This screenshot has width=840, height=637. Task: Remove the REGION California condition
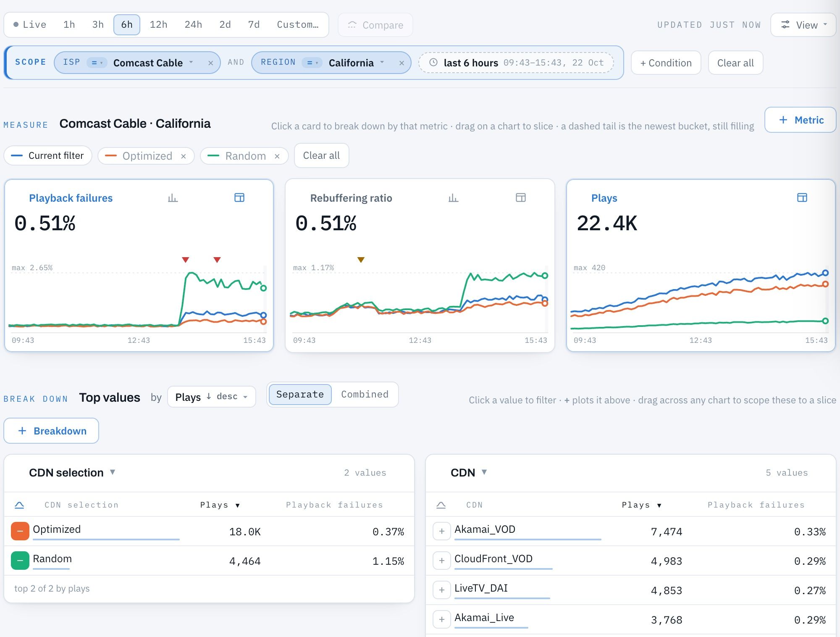pos(402,63)
